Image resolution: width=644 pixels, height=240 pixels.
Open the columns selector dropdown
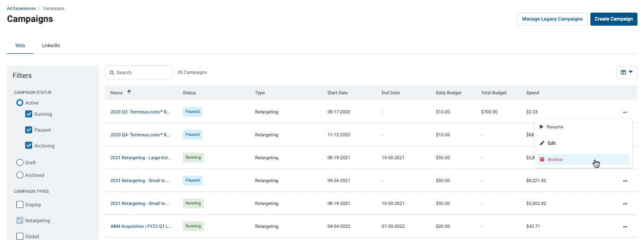[x=627, y=72]
